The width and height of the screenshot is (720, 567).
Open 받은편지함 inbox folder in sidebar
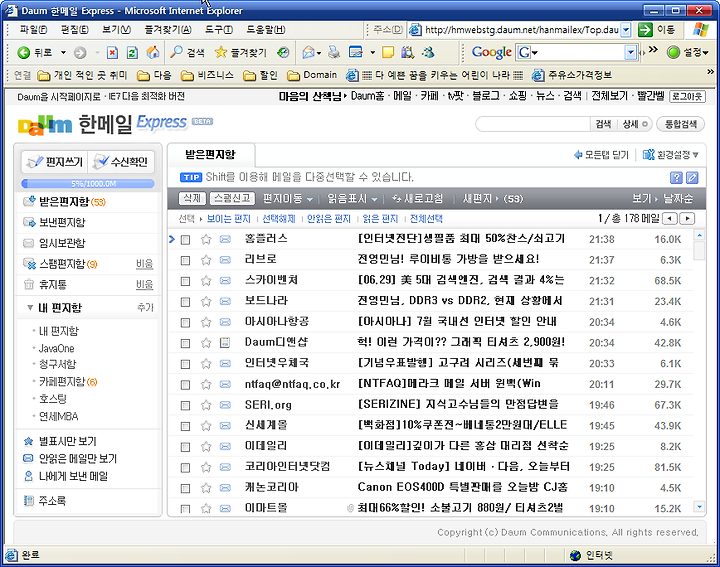tap(64, 202)
